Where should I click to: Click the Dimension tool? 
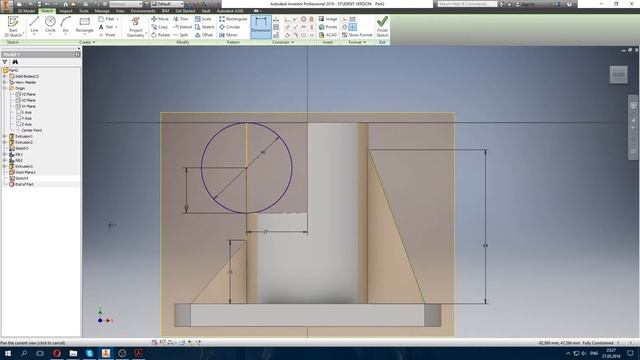click(x=261, y=27)
